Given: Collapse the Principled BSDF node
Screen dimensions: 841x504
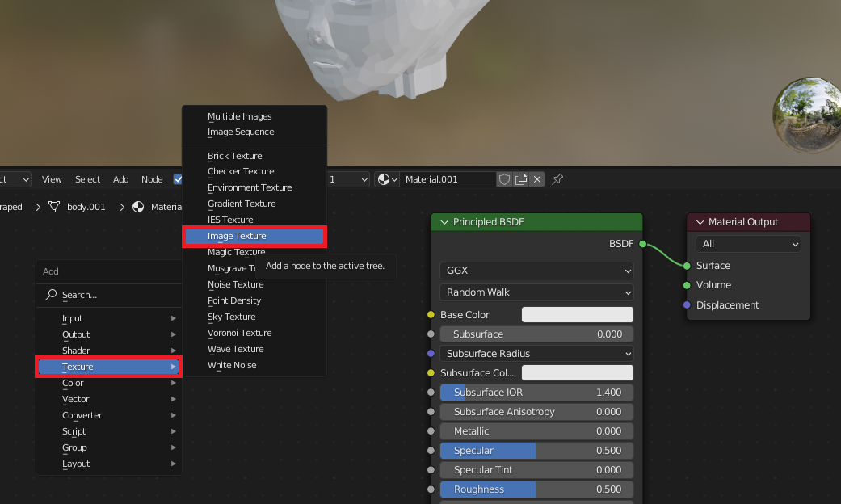Looking at the screenshot, I should [444, 222].
